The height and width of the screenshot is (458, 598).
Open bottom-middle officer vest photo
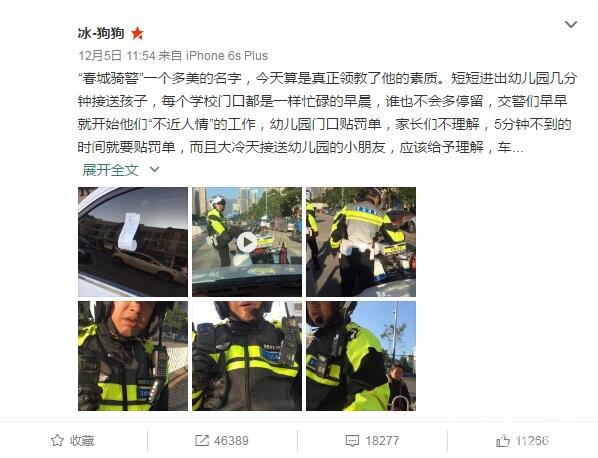tap(247, 356)
